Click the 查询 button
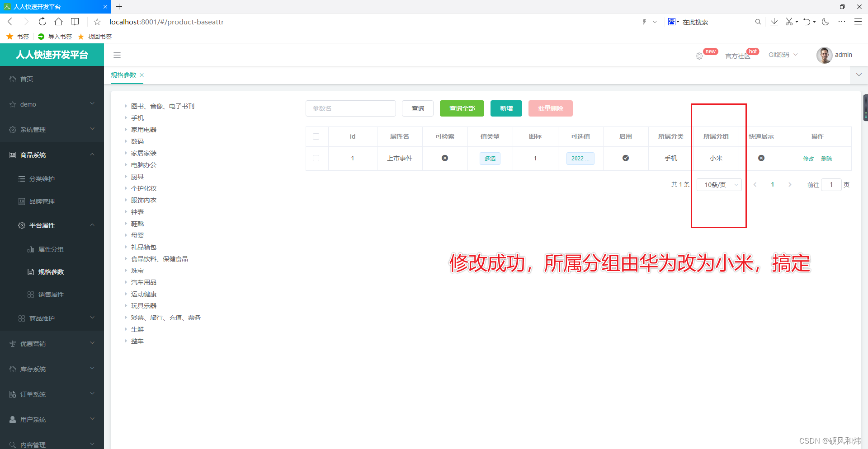Viewport: 868px width, 449px height. point(418,108)
